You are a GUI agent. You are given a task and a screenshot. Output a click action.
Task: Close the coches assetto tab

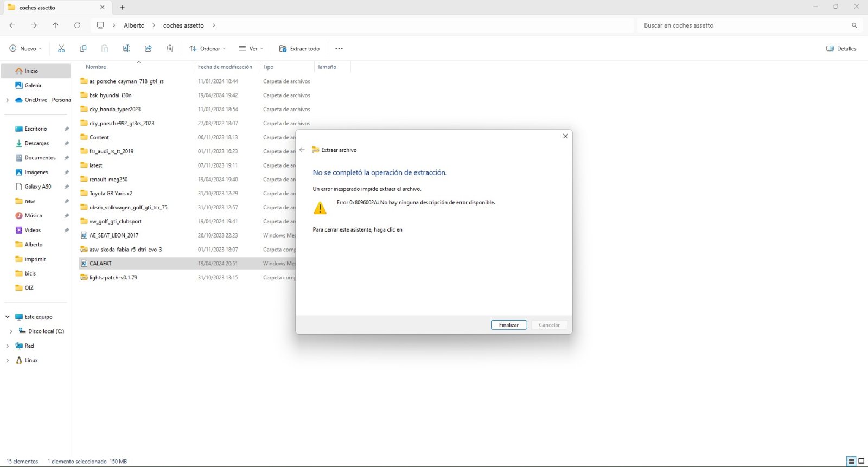(x=103, y=8)
